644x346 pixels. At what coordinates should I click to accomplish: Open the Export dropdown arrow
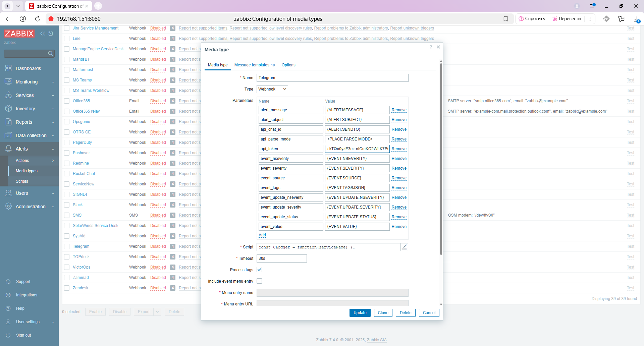point(157,312)
